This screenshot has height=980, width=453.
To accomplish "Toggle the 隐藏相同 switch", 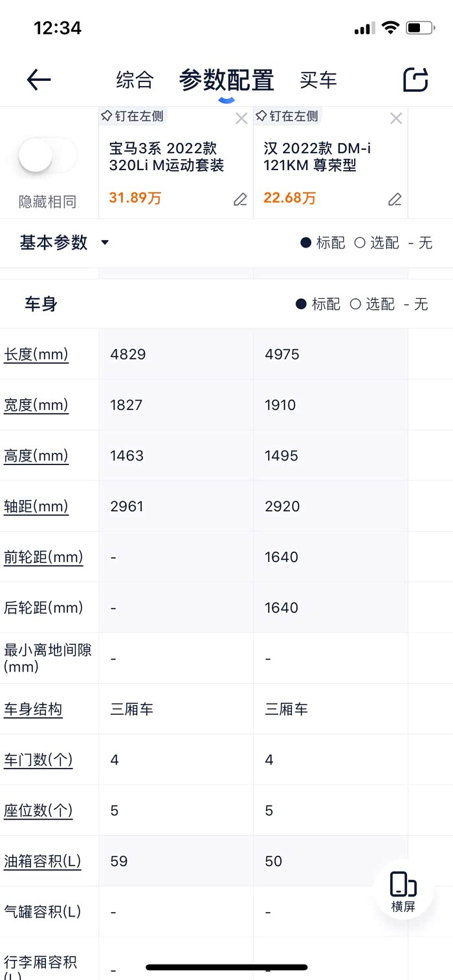I will [x=47, y=156].
